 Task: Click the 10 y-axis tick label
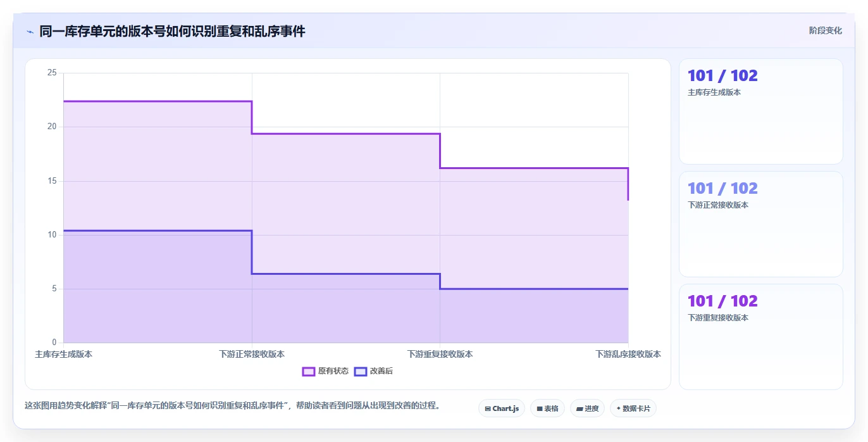[x=52, y=235]
